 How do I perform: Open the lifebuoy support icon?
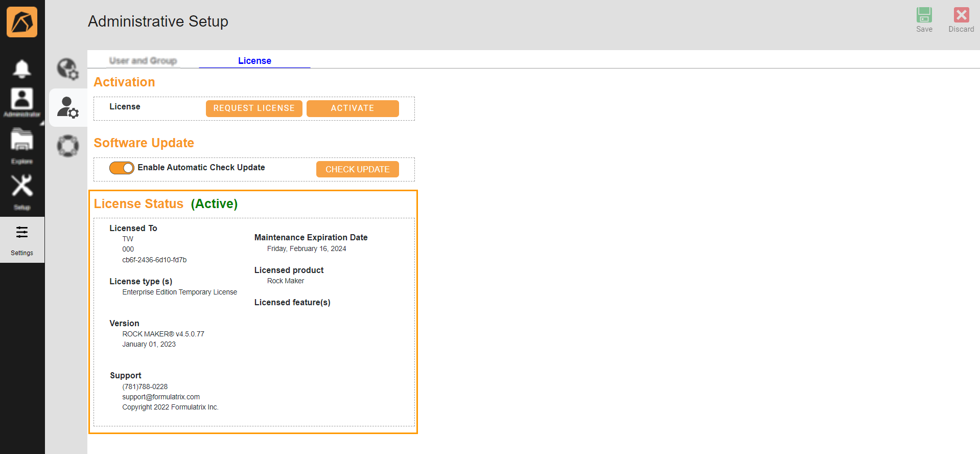(x=68, y=146)
